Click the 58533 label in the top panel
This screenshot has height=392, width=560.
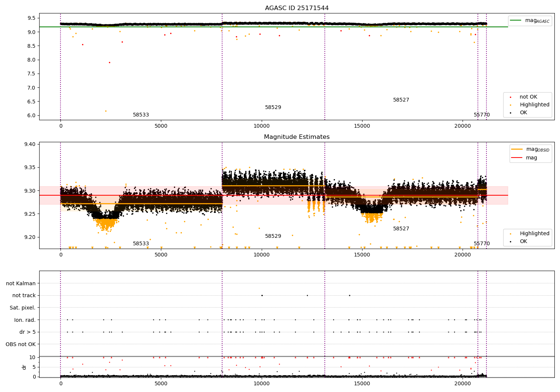point(141,115)
